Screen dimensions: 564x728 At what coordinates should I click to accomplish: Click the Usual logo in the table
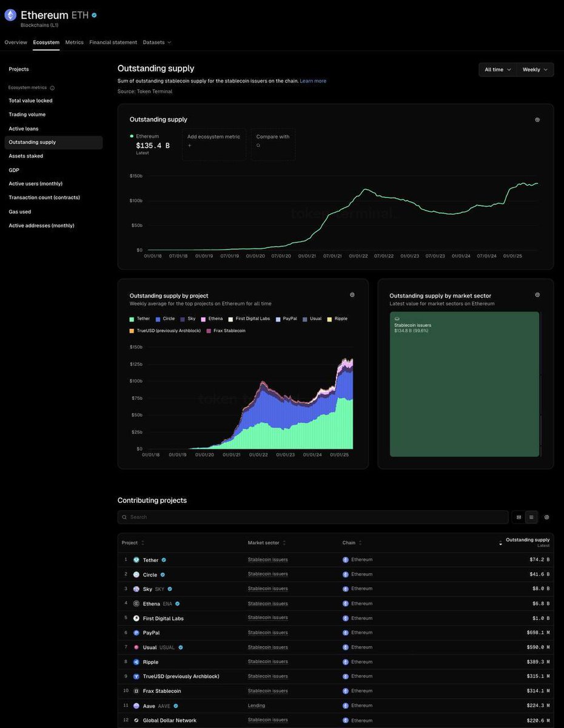click(x=136, y=647)
